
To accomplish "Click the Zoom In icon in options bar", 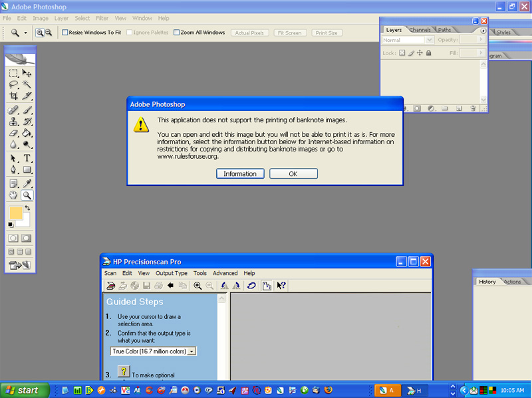I will [x=40, y=33].
